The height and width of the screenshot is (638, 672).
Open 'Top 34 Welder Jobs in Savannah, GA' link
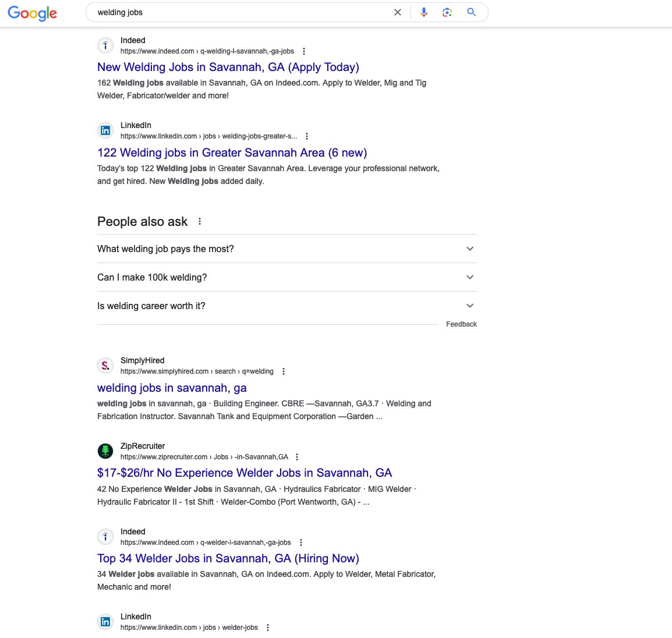pyautogui.click(x=228, y=558)
